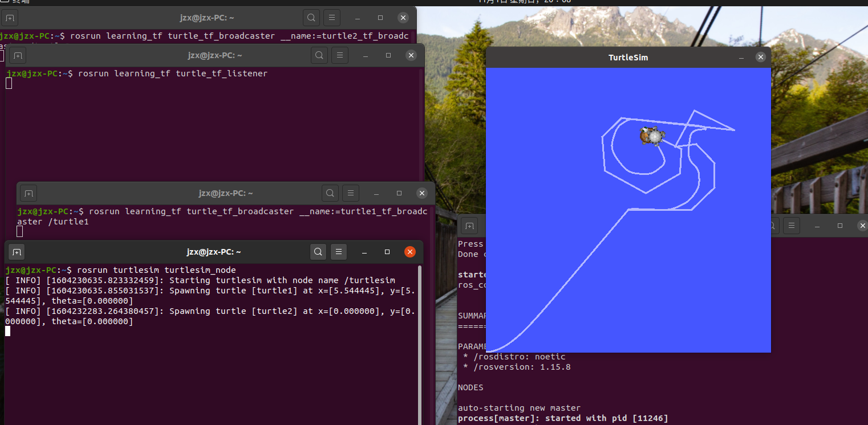The height and width of the screenshot is (425, 868).
Task: Click the title of the turtlesim_node terminal window
Action: [214, 252]
